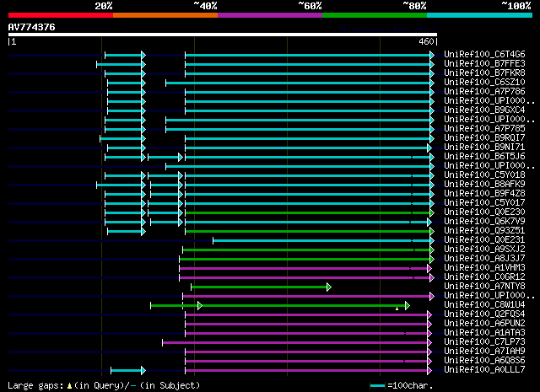Click the yellow query gap marker in C8W1U4 row

point(397,309)
